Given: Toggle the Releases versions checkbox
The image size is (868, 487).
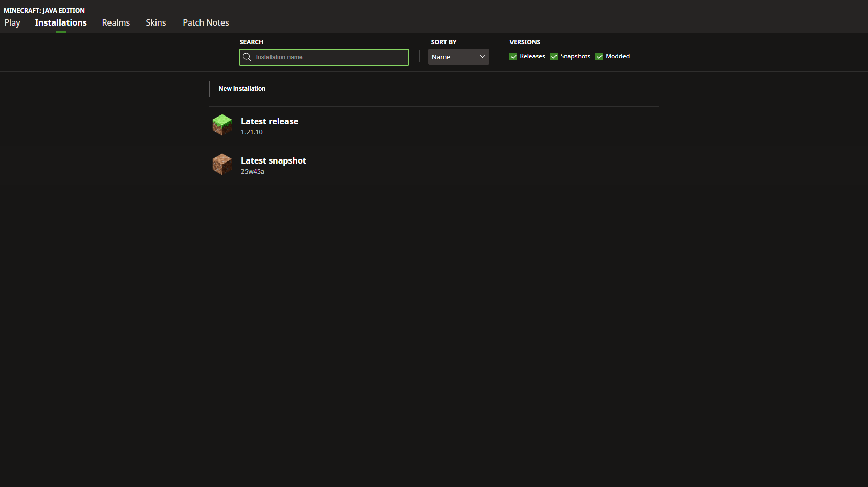Looking at the screenshot, I should (x=513, y=56).
